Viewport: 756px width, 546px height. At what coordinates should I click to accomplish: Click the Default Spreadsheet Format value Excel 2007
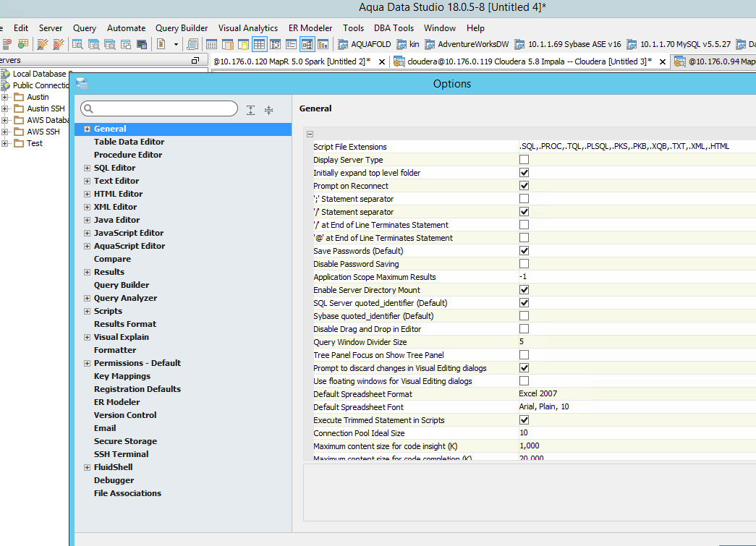(x=538, y=394)
